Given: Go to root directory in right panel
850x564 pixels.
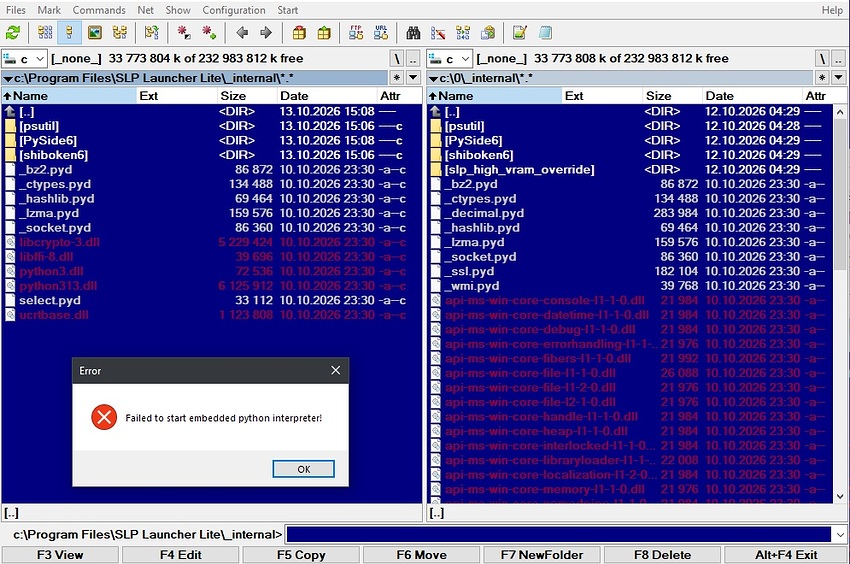Looking at the screenshot, I should pos(822,59).
